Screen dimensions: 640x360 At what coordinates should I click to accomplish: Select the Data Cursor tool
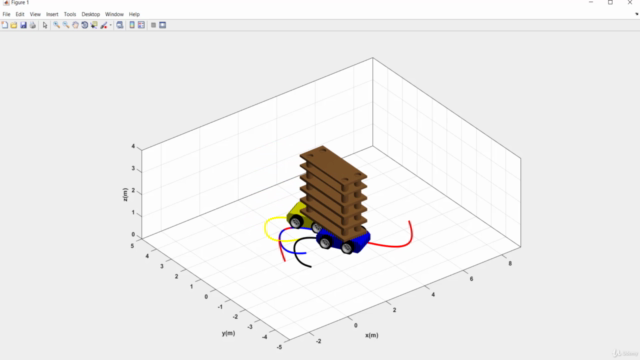pyautogui.click(x=94, y=25)
